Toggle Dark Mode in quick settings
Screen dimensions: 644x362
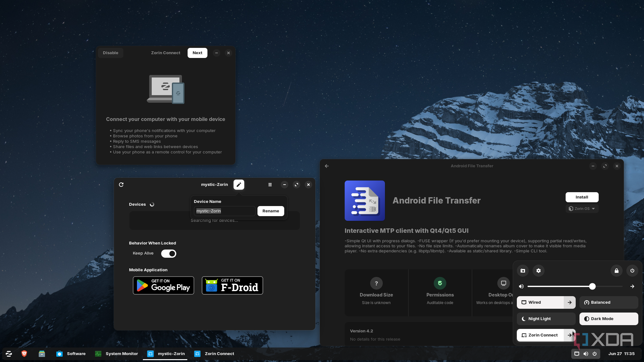click(x=609, y=319)
